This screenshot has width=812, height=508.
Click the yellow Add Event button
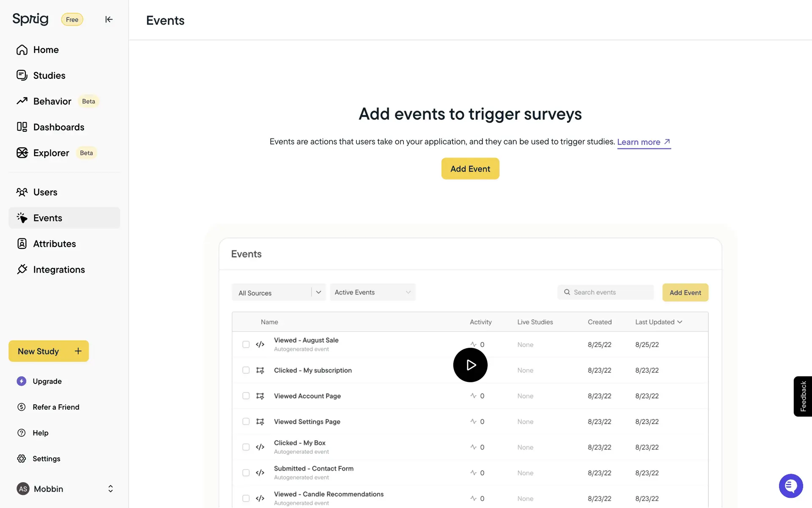point(470,168)
